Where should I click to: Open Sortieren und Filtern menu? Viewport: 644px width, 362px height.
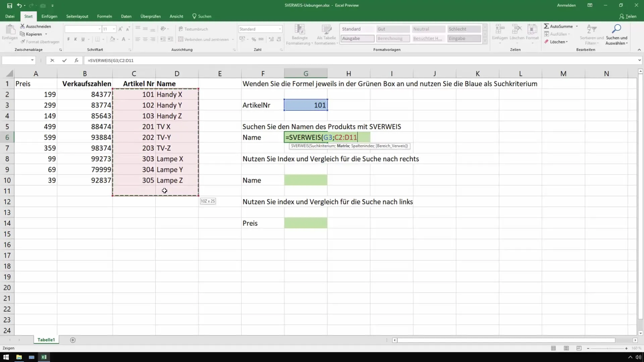(592, 35)
